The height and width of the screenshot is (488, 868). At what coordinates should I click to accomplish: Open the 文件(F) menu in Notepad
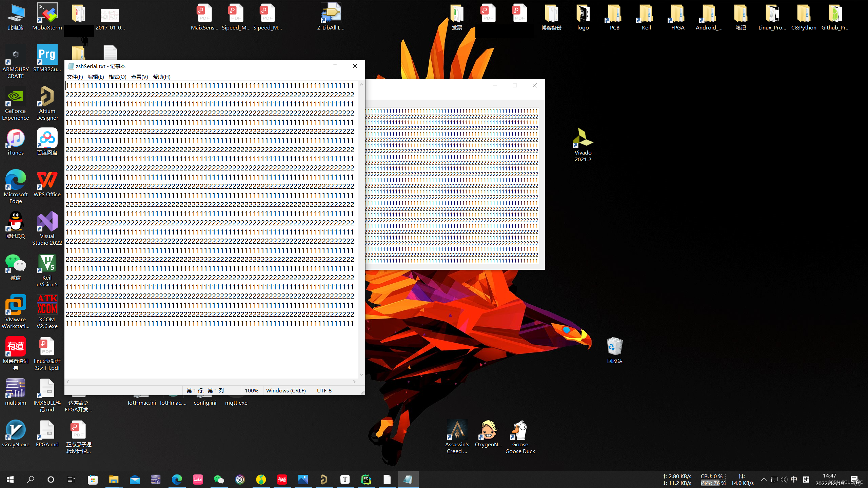pos(75,77)
